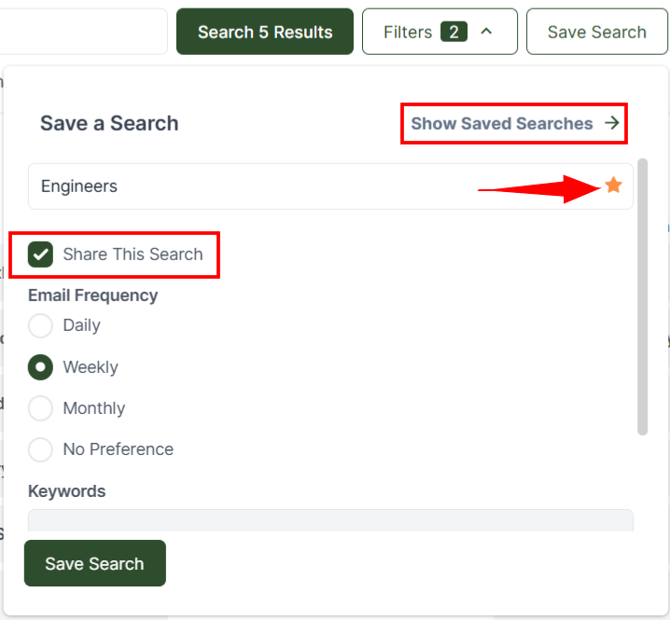Click the top Save Search outlined button

[x=596, y=32]
